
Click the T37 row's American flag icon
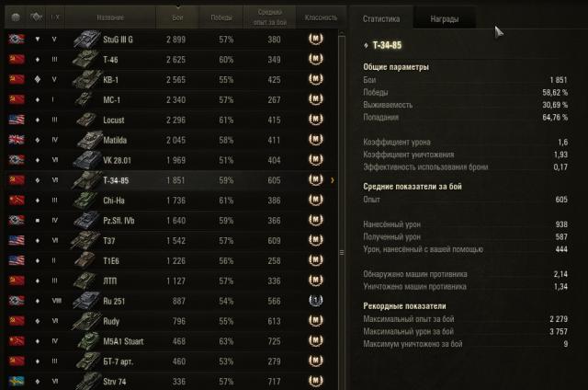coord(16,240)
